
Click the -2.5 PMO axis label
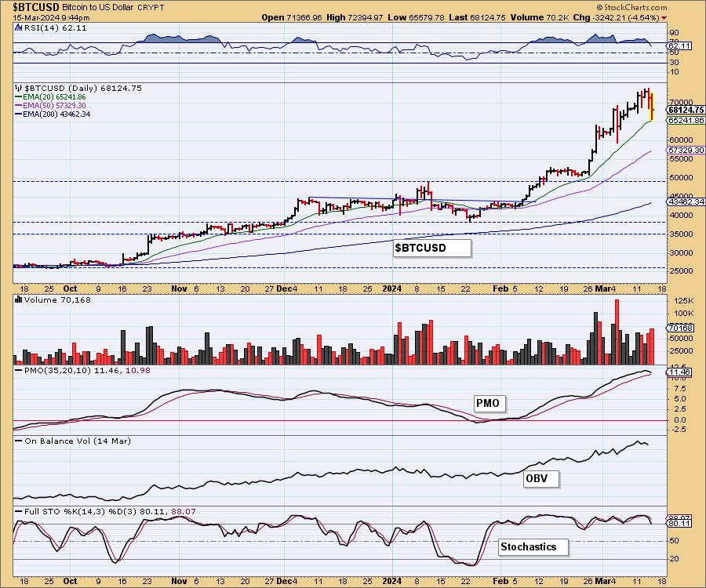(x=678, y=430)
